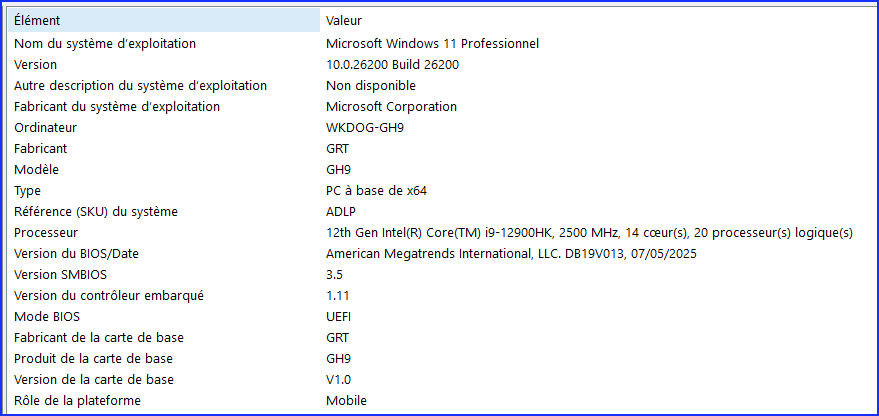Click the 12th Gen Intel Core i9-12900HK value
Image resolution: width=879 pixels, height=416 pixels.
pos(589,233)
